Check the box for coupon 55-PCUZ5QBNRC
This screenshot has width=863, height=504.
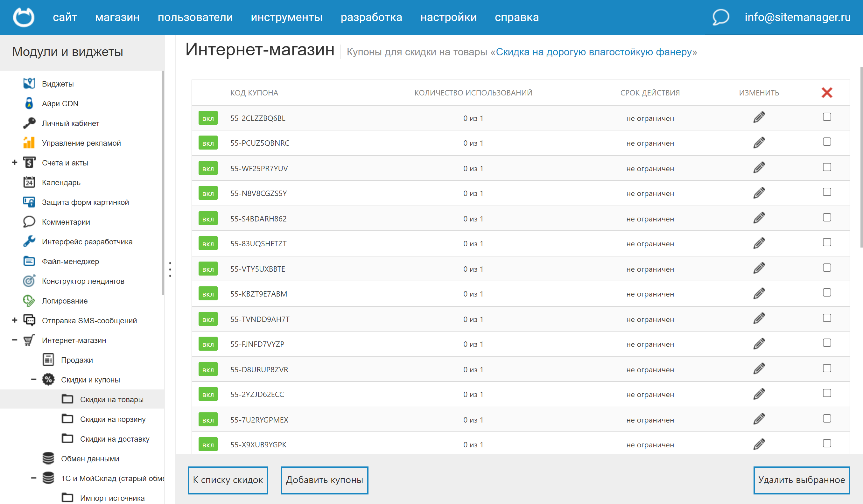(x=826, y=142)
